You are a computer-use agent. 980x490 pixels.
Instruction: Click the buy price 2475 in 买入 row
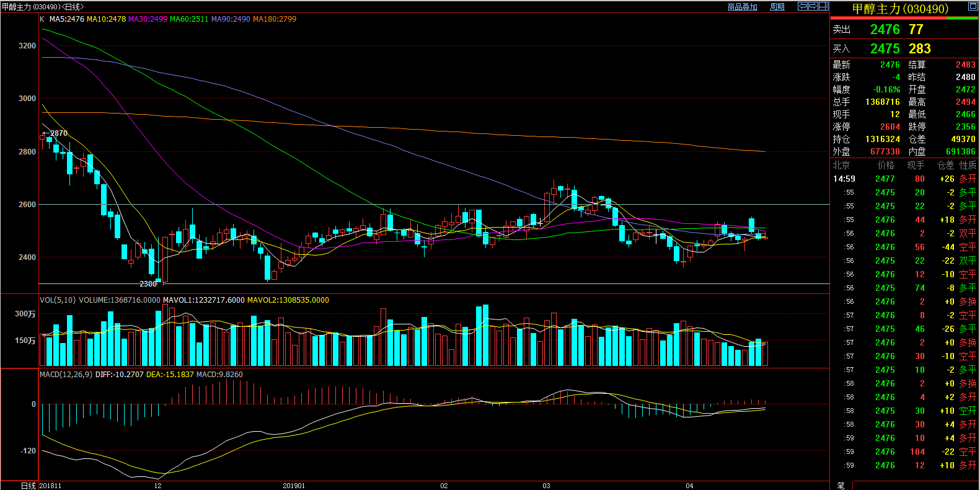tap(885, 48)
